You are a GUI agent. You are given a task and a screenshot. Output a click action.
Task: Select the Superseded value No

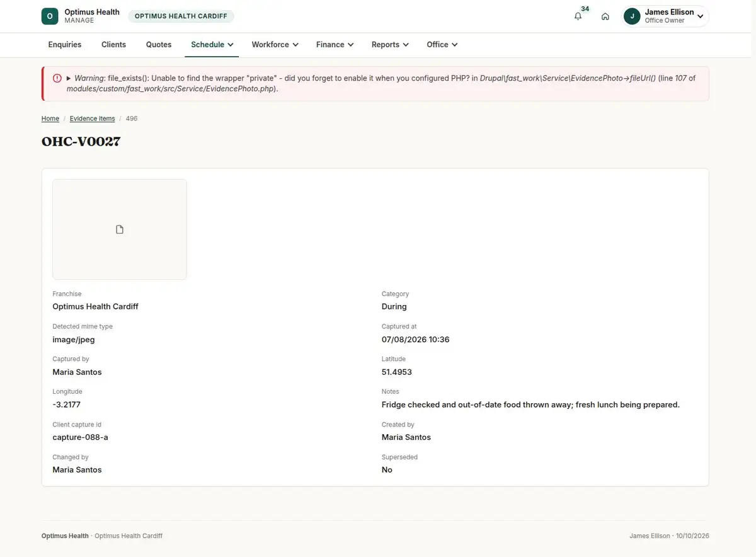click(387, 470)
